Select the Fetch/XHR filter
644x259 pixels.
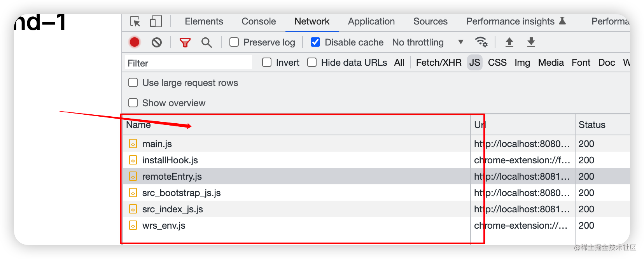pyautogui.click(x=438, y=62)
